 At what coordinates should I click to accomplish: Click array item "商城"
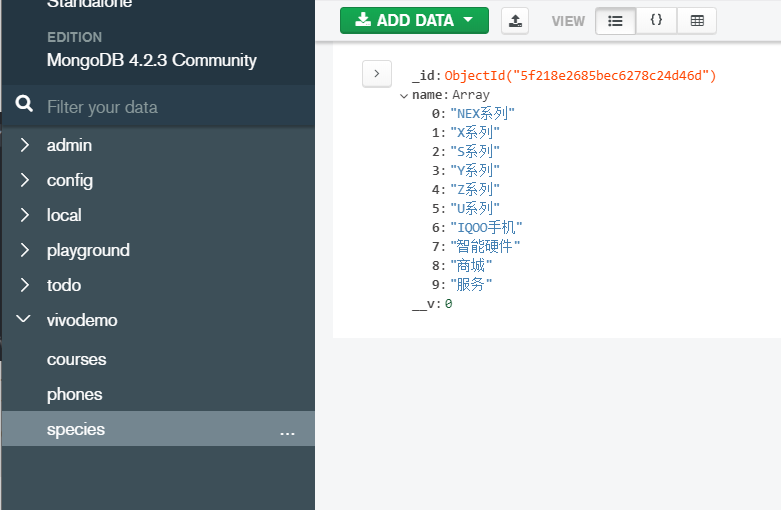(x=471, y=265)
